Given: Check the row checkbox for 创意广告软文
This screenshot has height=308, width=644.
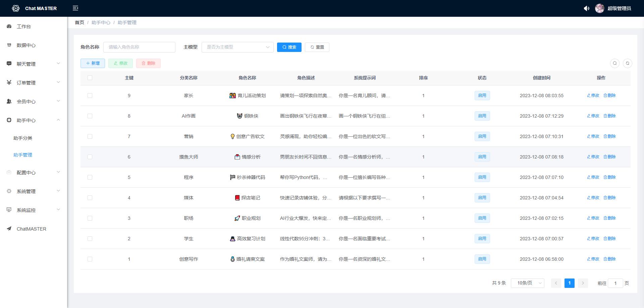Looking at the screenshot, I should tap(90, 136).
